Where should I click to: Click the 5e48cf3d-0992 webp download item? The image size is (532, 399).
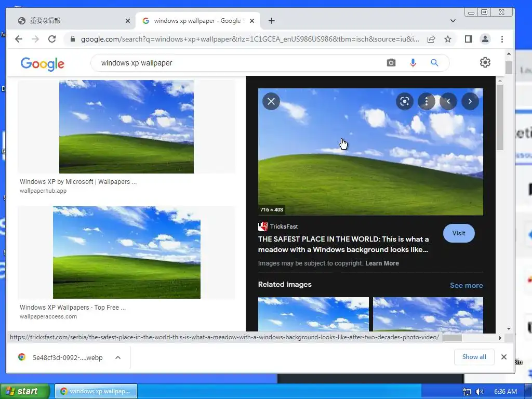[68, 357]
